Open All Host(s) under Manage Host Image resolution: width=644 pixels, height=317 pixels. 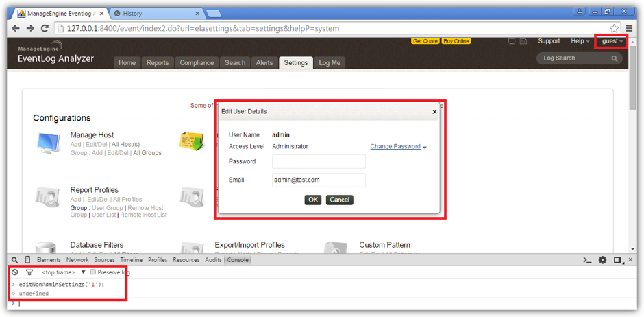pyautogui.click(x=125, y=144)
